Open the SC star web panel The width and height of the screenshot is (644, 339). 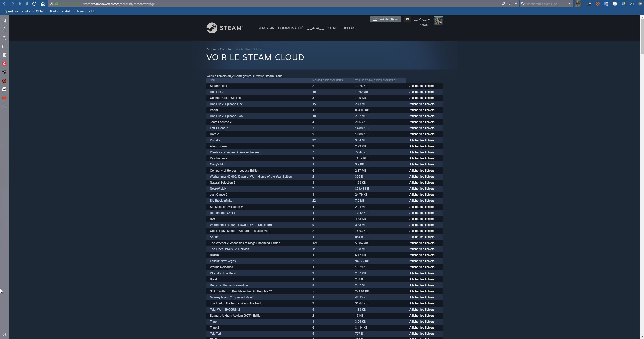(4, 72)
